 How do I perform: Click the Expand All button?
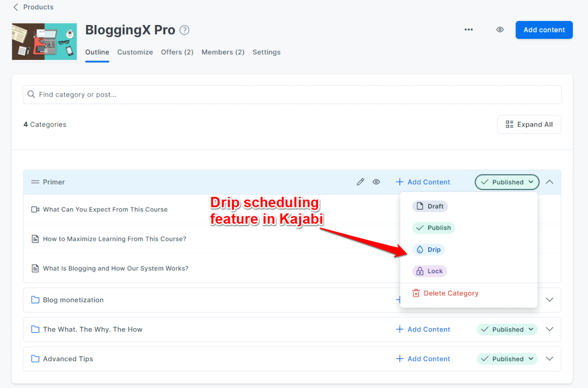529,125
